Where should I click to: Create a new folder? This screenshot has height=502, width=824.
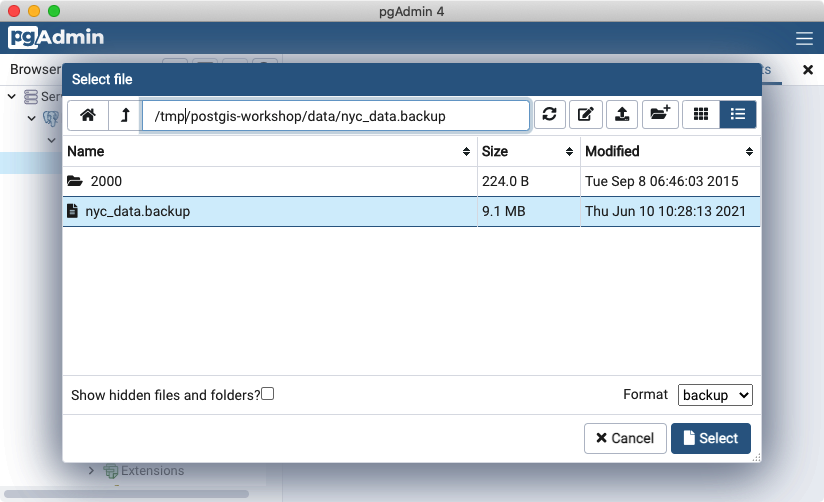pyautogui.click(x=659, y=115)
